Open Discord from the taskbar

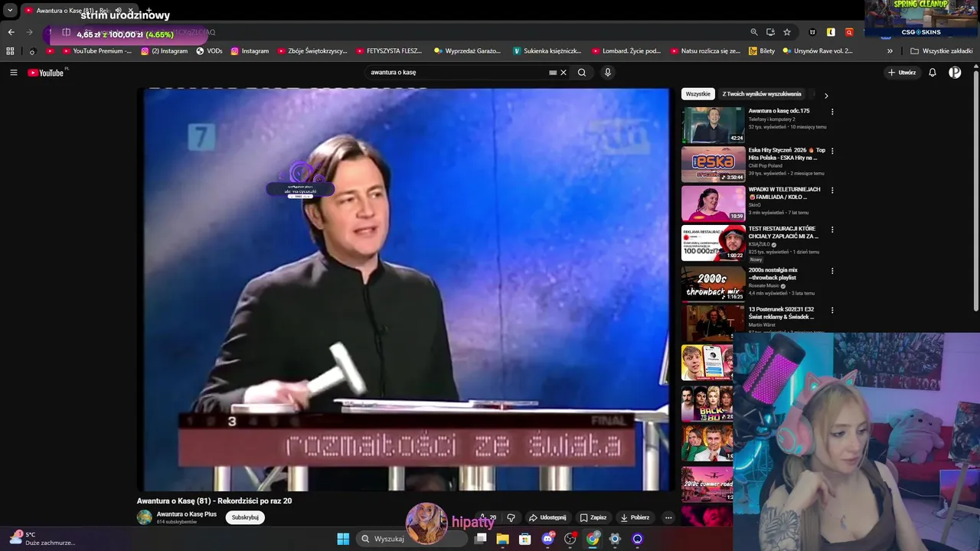[x=547, y=539]
